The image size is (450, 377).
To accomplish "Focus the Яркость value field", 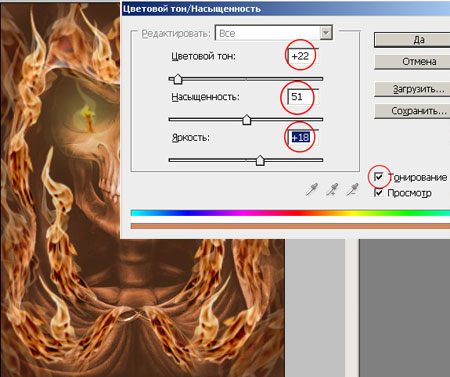I will (303, 137).
